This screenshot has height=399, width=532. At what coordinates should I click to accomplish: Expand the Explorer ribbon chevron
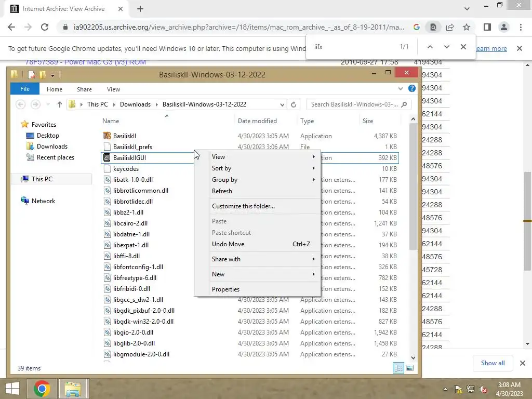(401, 88)
